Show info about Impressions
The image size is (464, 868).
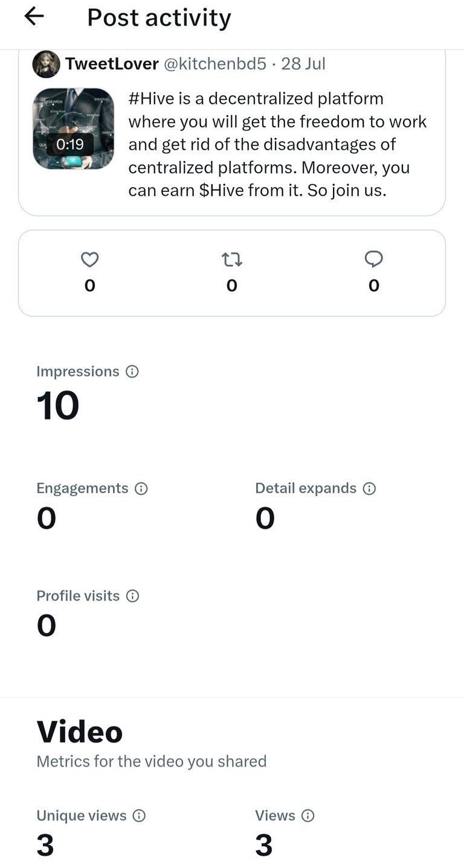[x=132, y=371]
